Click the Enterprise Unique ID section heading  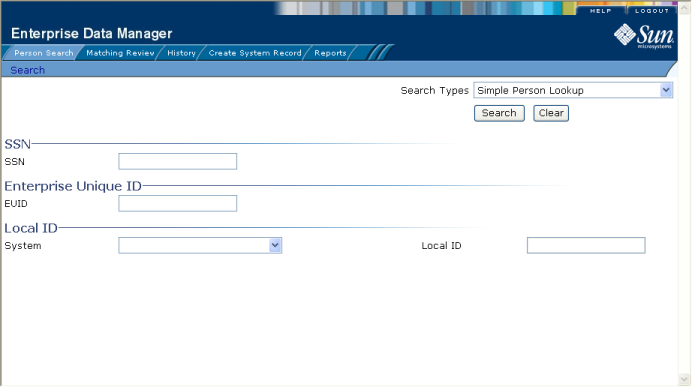[73, 186]
